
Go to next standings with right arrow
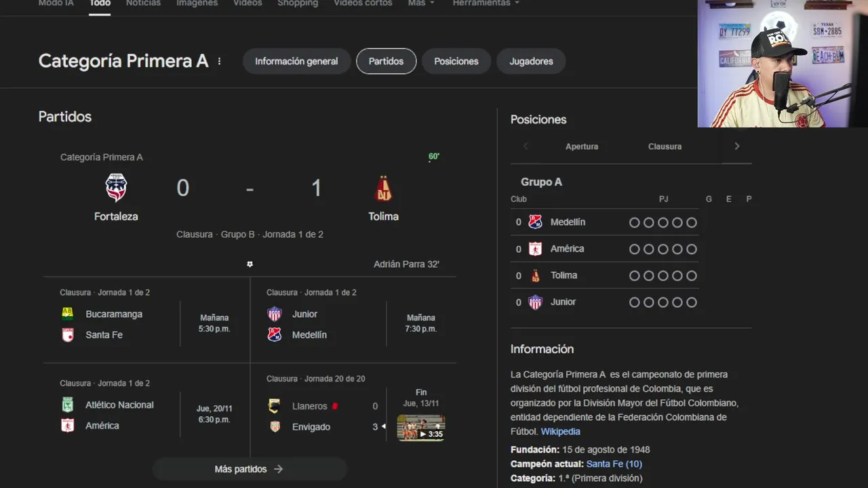[737, 146]
